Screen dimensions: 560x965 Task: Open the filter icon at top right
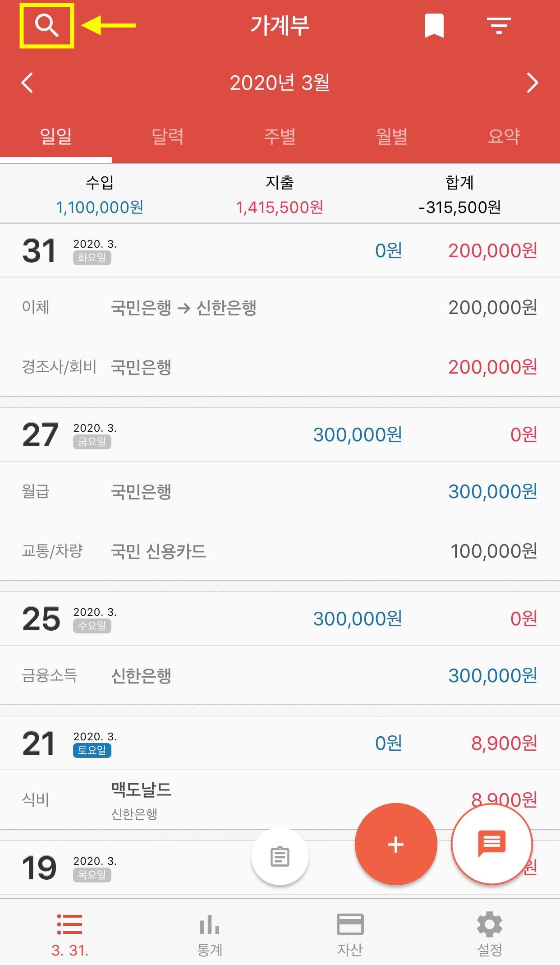(499, 26)
